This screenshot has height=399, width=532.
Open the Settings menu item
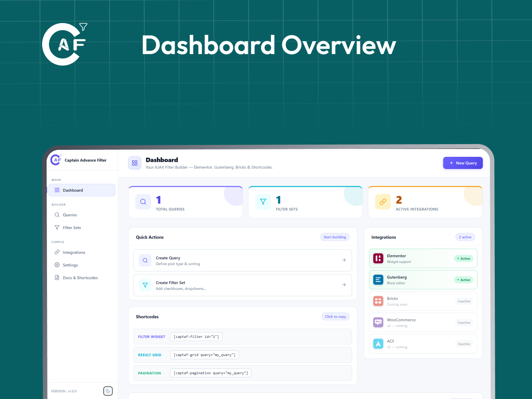[x=82, y=265]
